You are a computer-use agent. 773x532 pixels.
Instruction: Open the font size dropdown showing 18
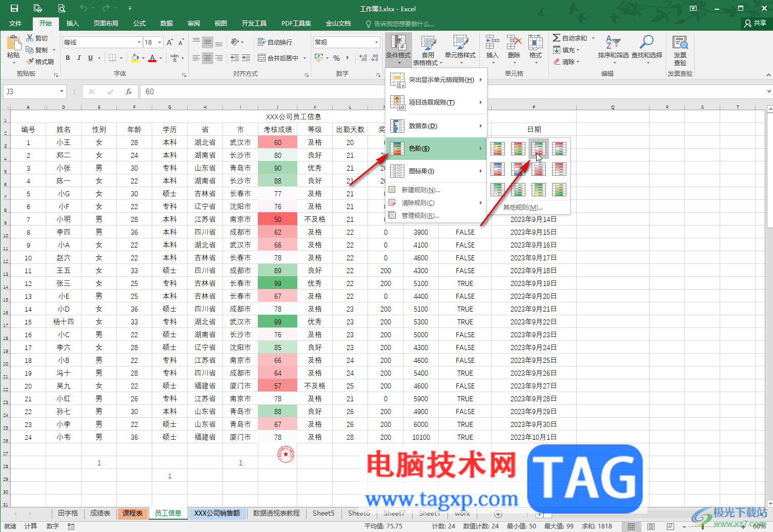click(160, 42)
